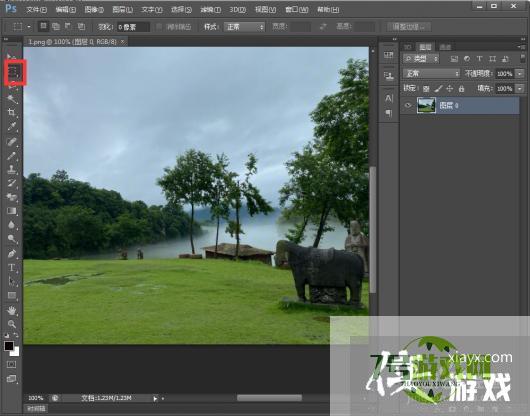Select the Clone Stamp tool
Screen dimensions: 530x416
12,169
